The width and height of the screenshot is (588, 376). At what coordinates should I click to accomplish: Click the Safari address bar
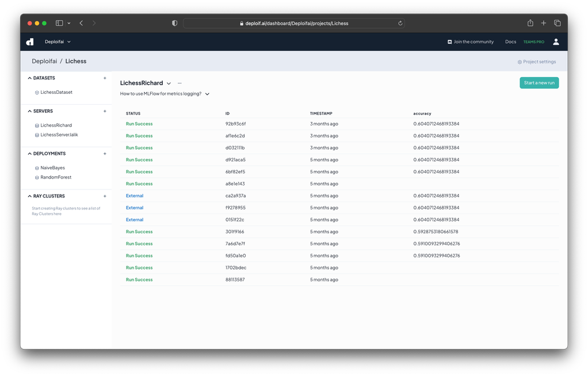coord(293,24)
